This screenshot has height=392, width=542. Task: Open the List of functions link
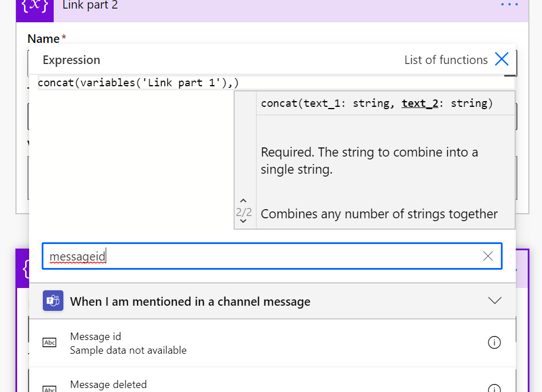tap(445, 60)
